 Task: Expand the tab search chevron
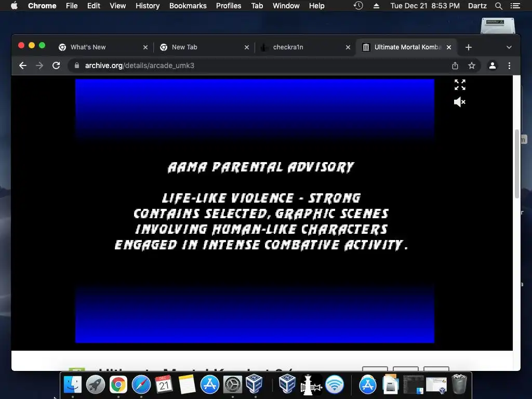509,47
